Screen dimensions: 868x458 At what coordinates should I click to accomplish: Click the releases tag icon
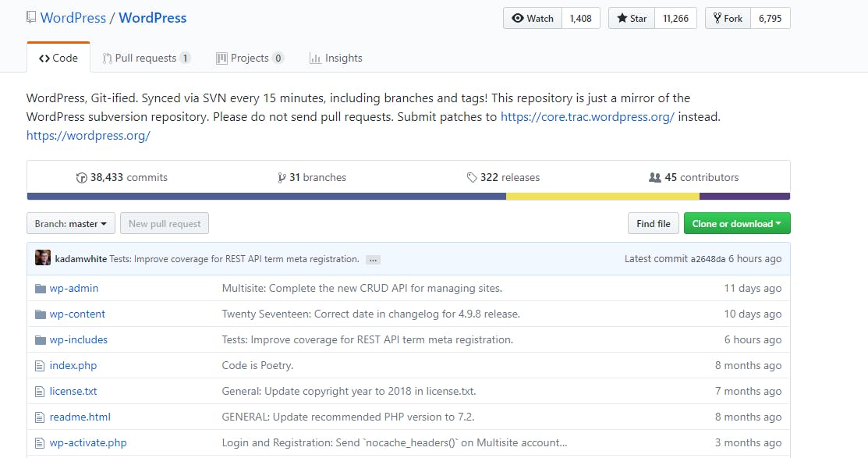point(472,177)
